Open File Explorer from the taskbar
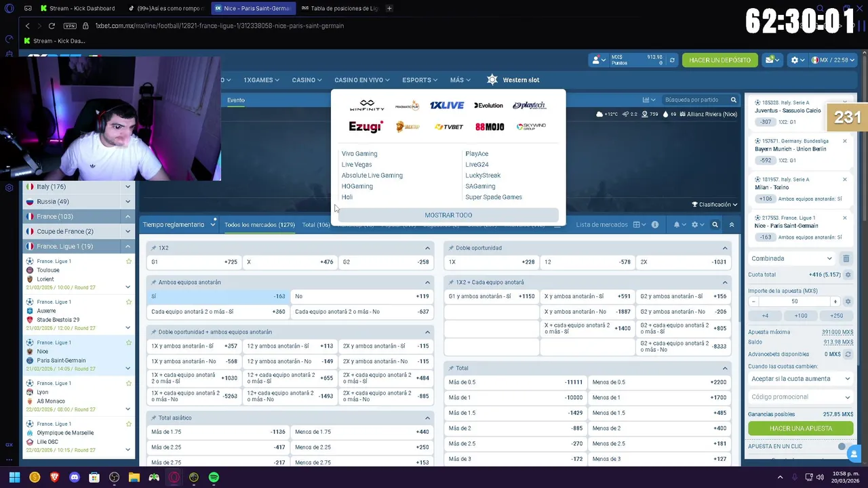 (134, 477)
